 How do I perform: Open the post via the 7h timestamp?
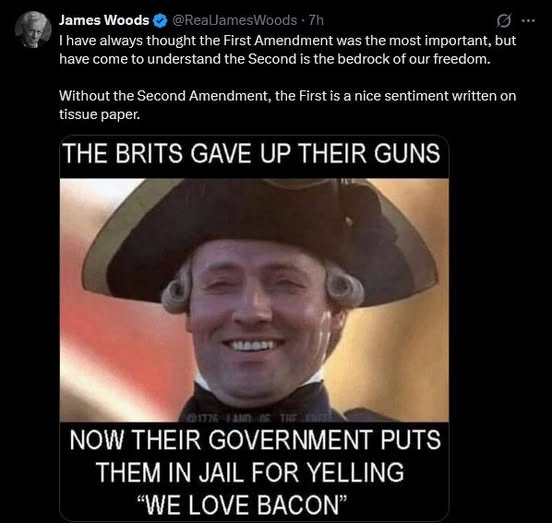tap(316, 20)
